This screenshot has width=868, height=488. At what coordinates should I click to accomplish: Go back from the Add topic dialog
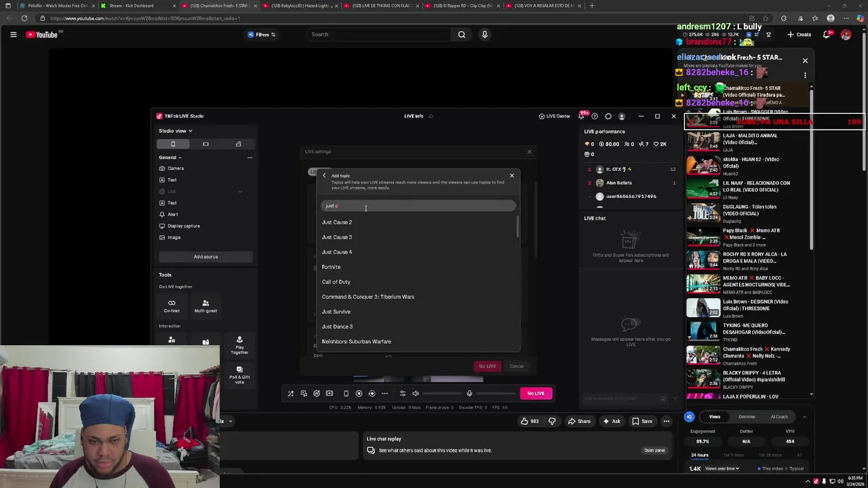coord(324,176)
